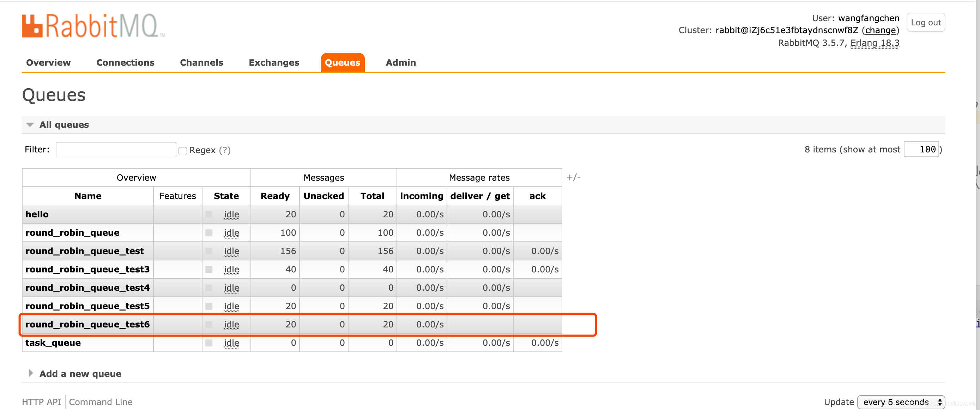Click the RabbitMQ logo

coord(93,26)
